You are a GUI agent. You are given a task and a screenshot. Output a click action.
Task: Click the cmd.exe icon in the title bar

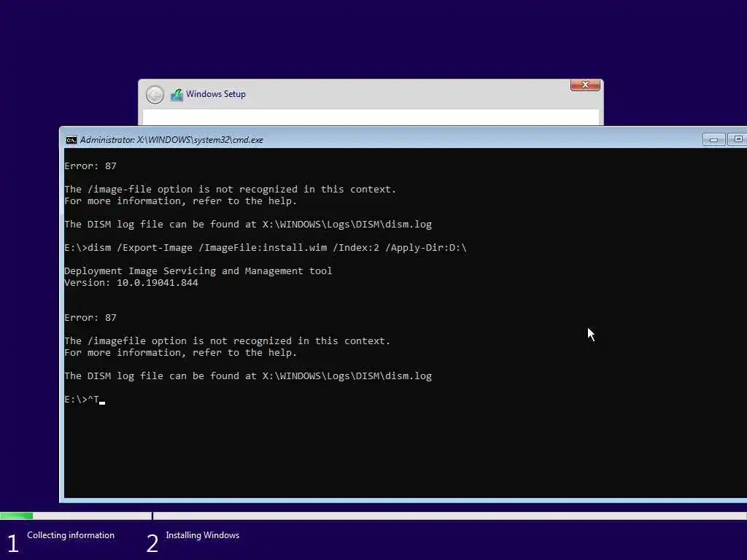pos(71,140)
